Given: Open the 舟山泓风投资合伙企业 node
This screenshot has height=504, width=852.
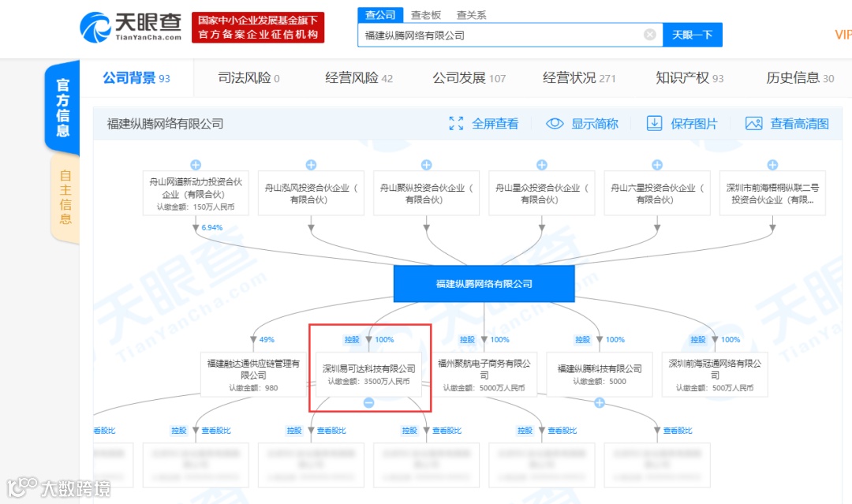Looking at the screenshot, I should click(311, 193).
